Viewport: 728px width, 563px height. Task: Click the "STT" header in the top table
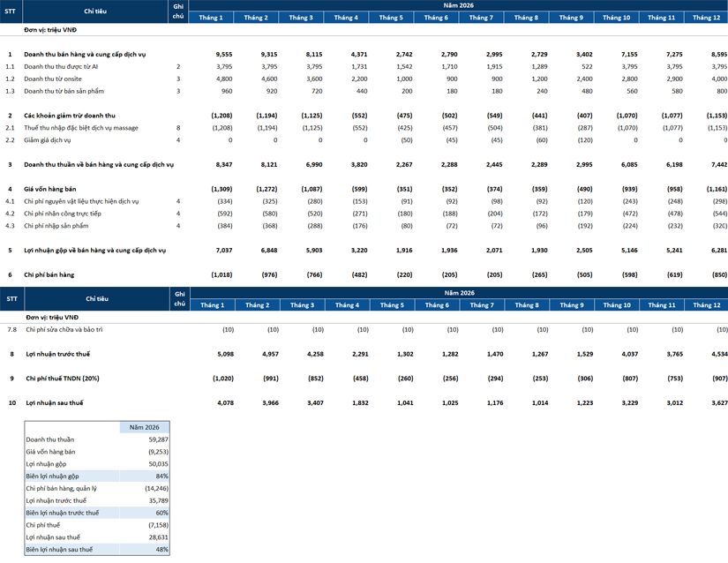pos(11,11)
